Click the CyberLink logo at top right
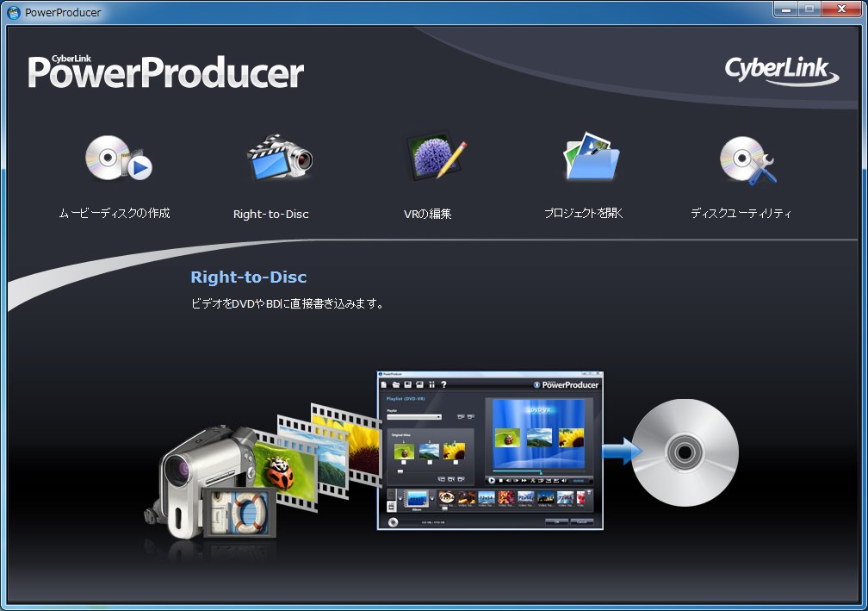 (x=782, y=71)
